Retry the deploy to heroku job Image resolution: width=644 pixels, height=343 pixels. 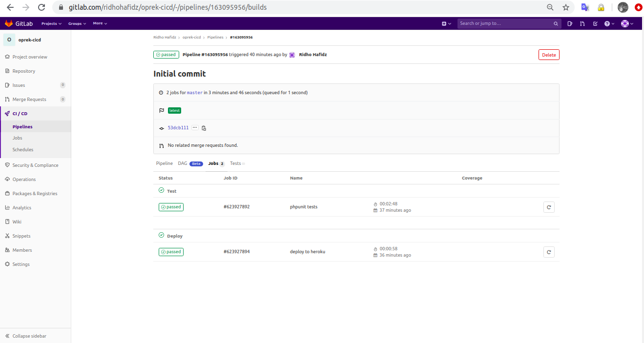click(x=549, y=252)
